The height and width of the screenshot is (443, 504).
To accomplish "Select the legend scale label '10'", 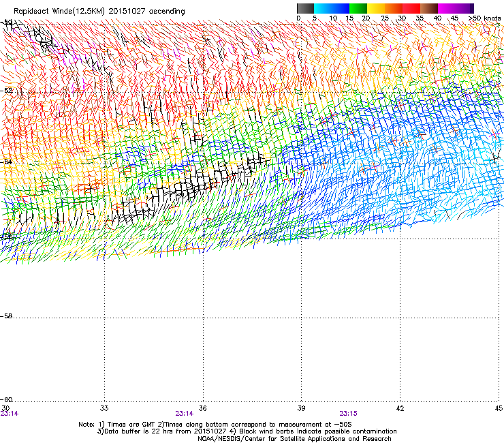I will pos(333,18).
